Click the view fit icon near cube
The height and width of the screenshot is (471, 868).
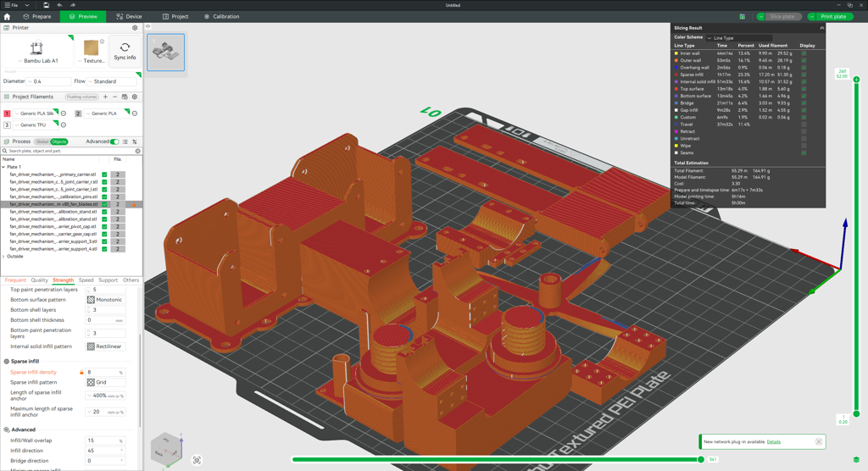tap(197, 460)
